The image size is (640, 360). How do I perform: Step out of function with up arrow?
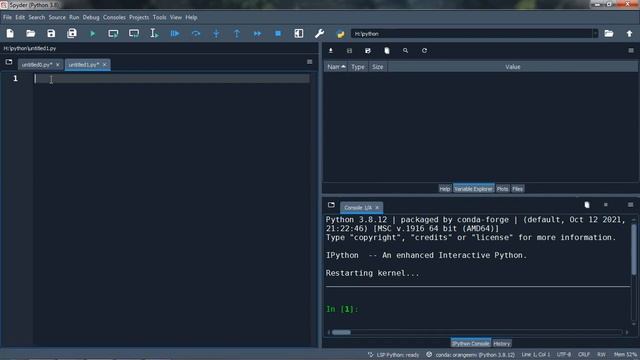pos(237,33)
